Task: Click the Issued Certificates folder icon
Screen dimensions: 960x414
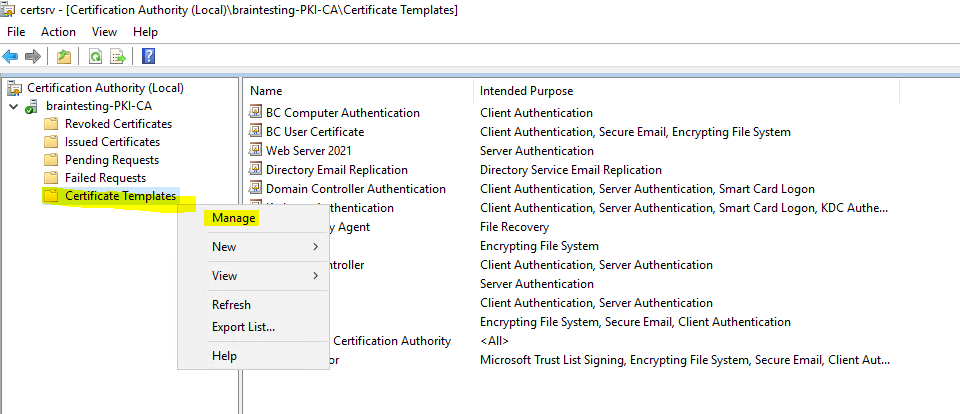Action: tap(51, 142)
